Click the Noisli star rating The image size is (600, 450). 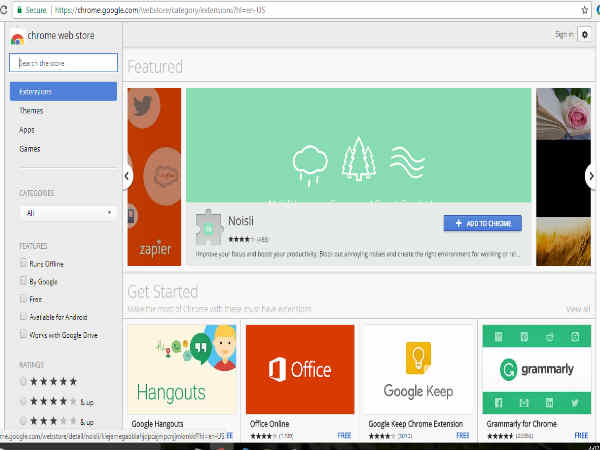(241, 240)
